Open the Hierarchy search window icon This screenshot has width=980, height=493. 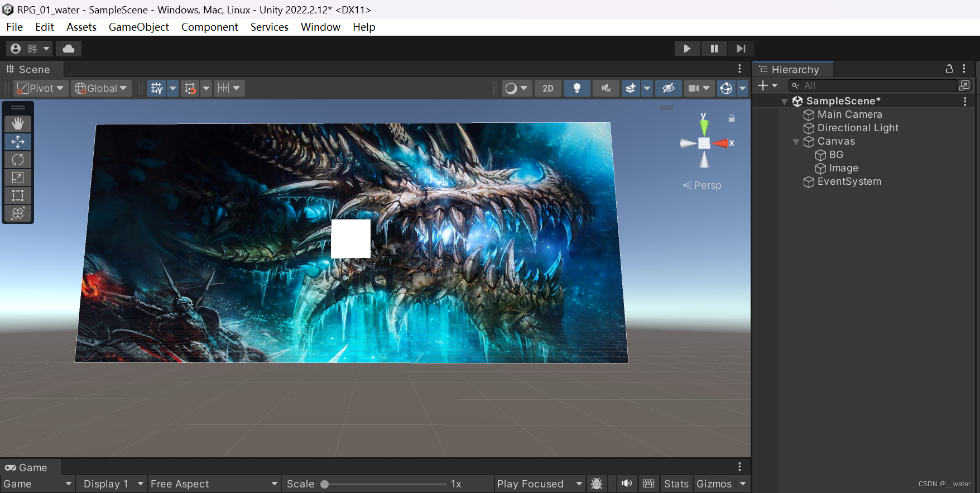point(964,85)
